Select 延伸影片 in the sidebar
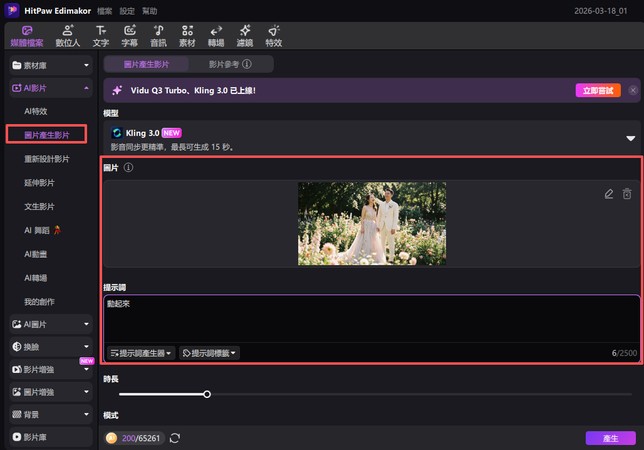This screenshot has width=644, height=450. (x=39, y=183)
